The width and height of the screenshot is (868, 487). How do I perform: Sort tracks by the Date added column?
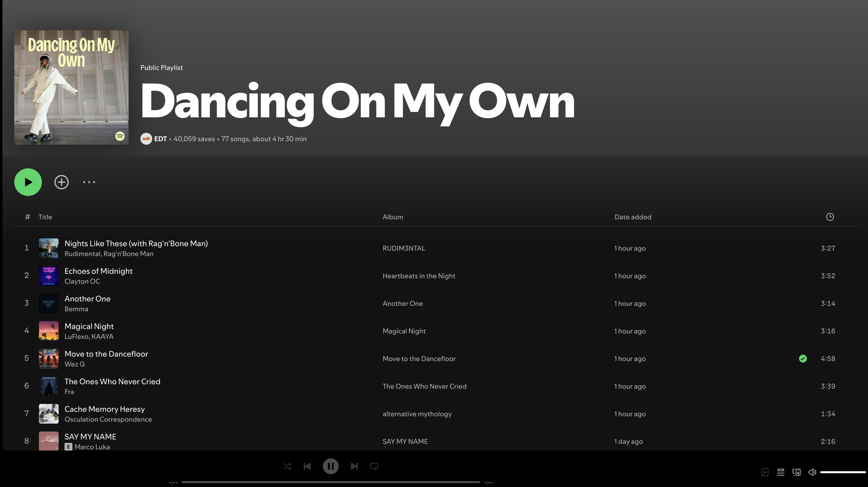[x=633, y=217]
